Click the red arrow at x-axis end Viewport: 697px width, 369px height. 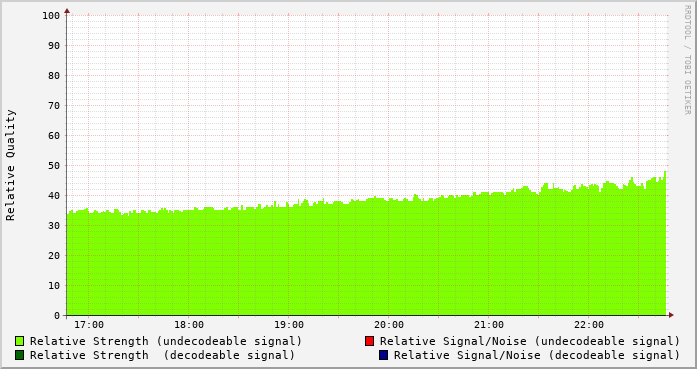pos(671,315)
